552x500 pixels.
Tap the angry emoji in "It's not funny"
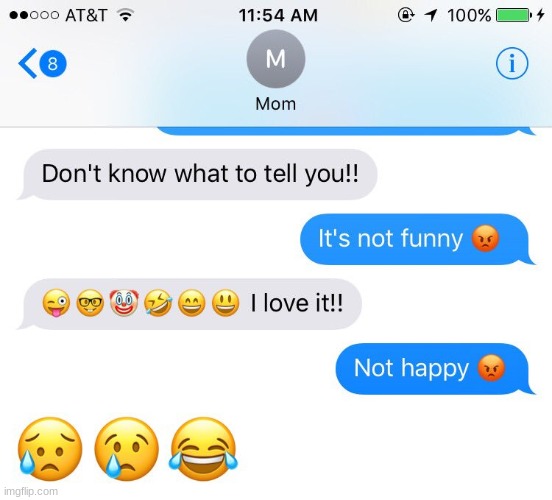pos(485,238)
